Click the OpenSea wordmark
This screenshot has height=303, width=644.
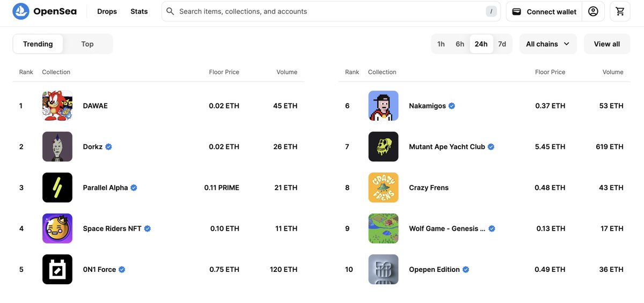(55, 11)
